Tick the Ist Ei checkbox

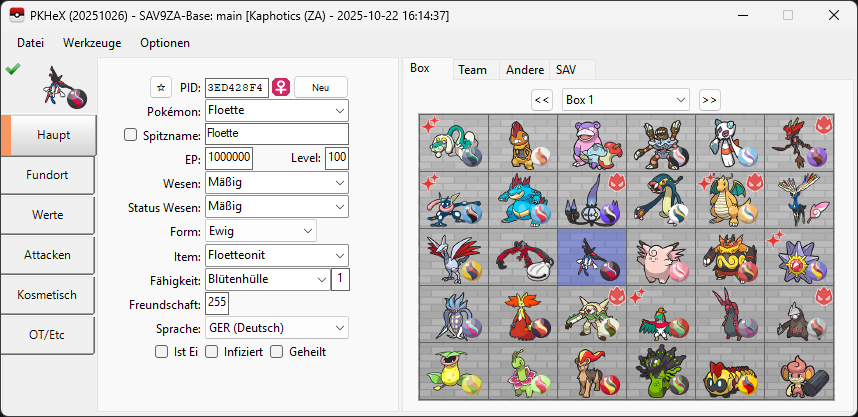pyautogui.click(x=161, y=352)
